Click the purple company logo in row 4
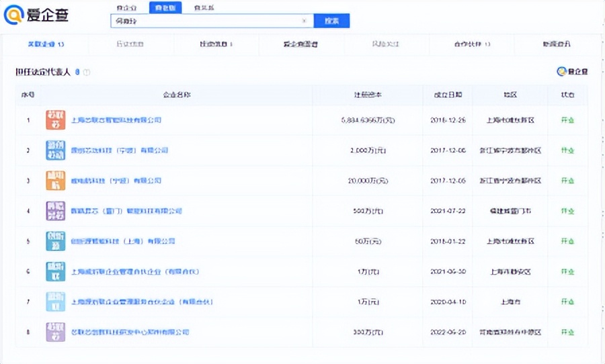605x364 pixels. tap(56, 211)
